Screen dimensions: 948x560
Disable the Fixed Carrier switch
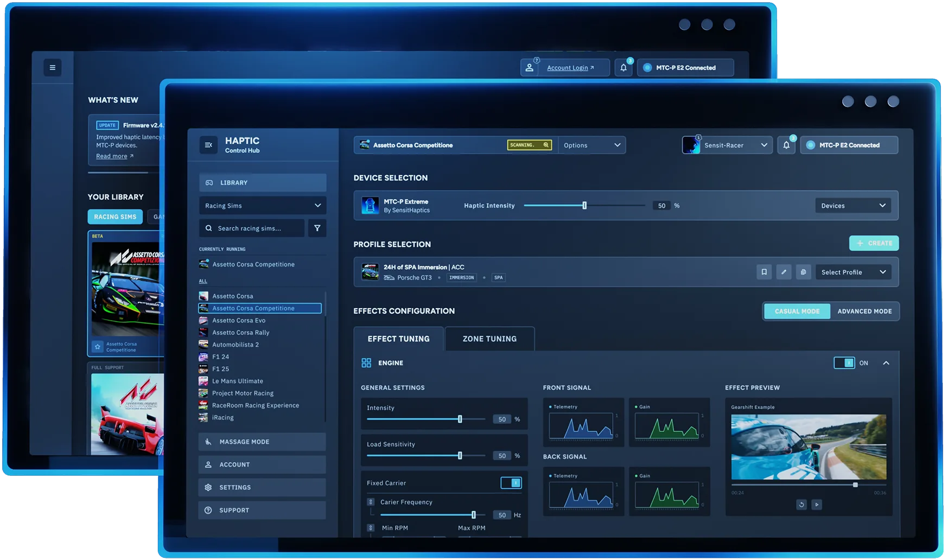click(x=511, y=482)
